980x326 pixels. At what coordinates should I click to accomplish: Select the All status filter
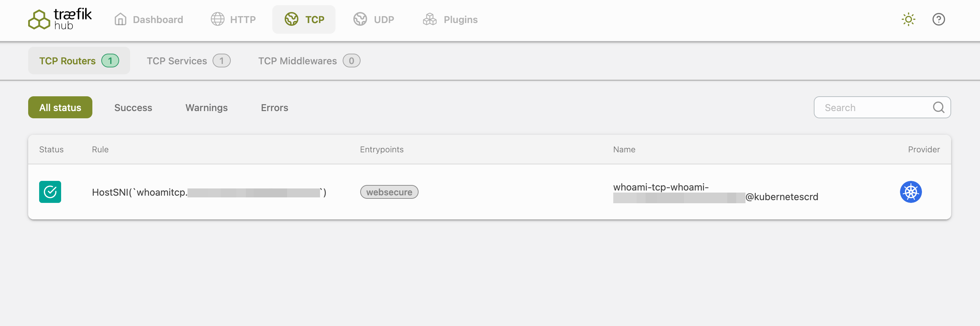pyautogui.click(x=60, y=108)
